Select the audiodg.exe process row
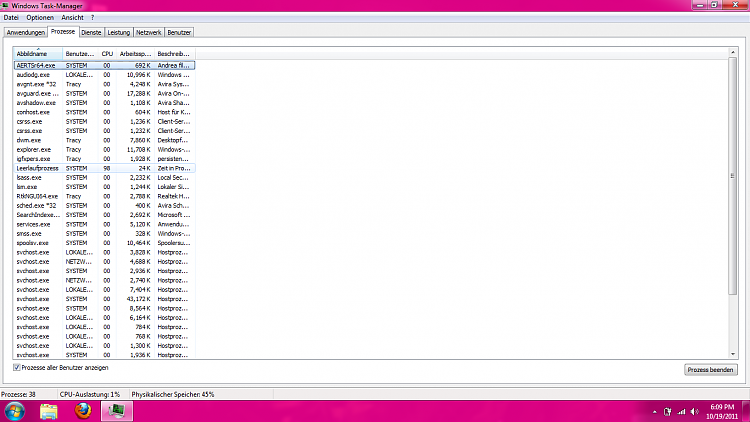Image resolution: width=750 pixels, height=422 pixels. [104, 75]
